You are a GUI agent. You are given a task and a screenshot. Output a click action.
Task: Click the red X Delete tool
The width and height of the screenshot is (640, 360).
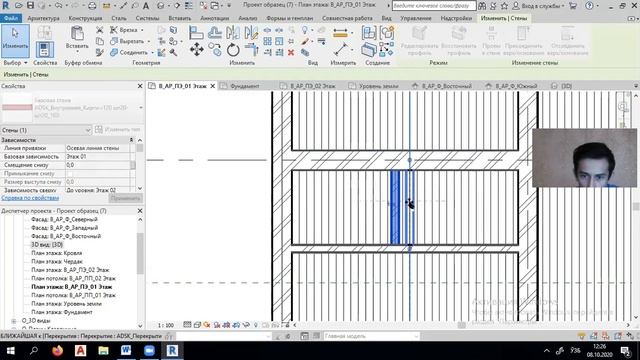pyautogui.click(x=291, y=52)
